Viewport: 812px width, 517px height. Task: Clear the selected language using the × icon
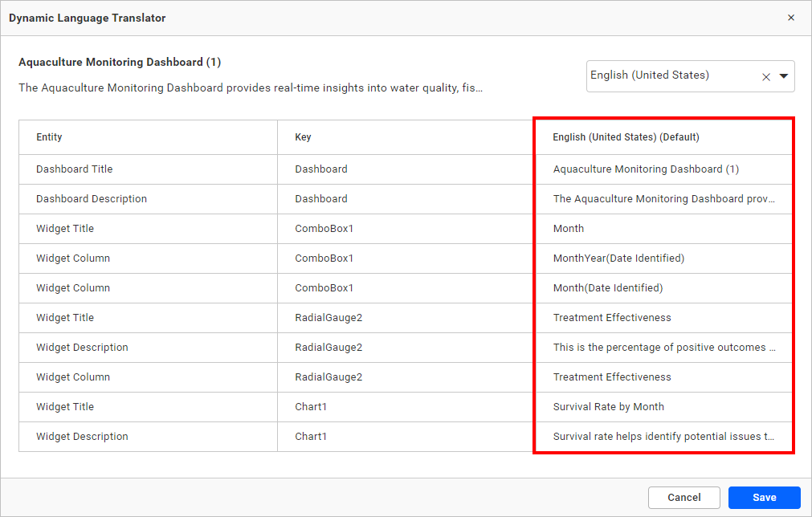pyautogui.click(x=766, y=76)
